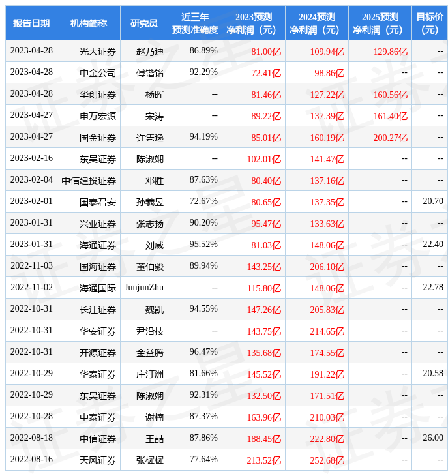448x476 pixels.
Task: Click target price 20.58
Action: (433, 373)
